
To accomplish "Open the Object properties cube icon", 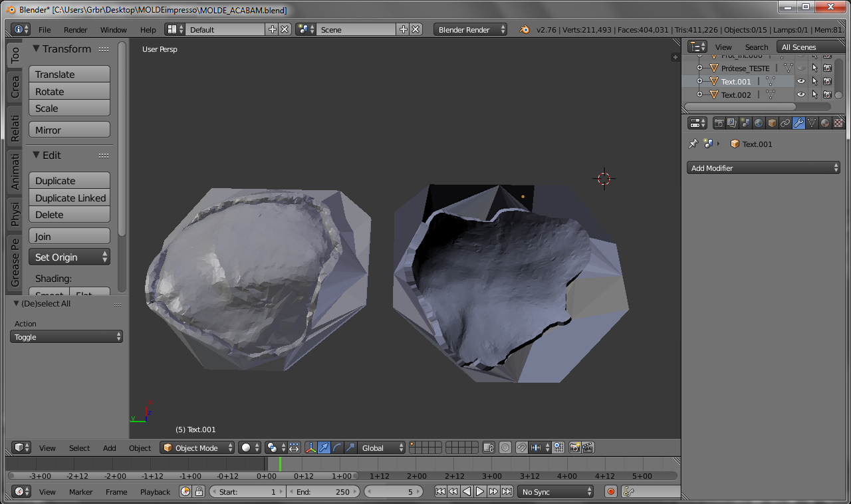I will point(772,123).
